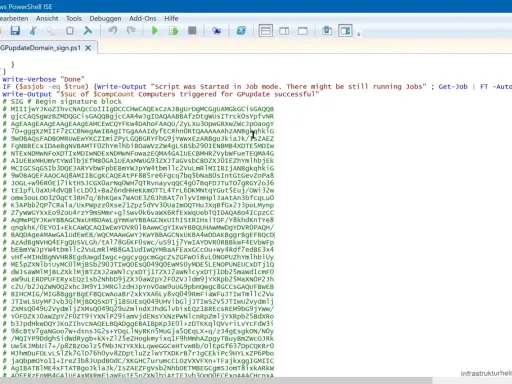Screen dimensions: 512x384
Task: Close the GPupdateDomain_sign.ps1 tab
Action: tap(88, 48)
